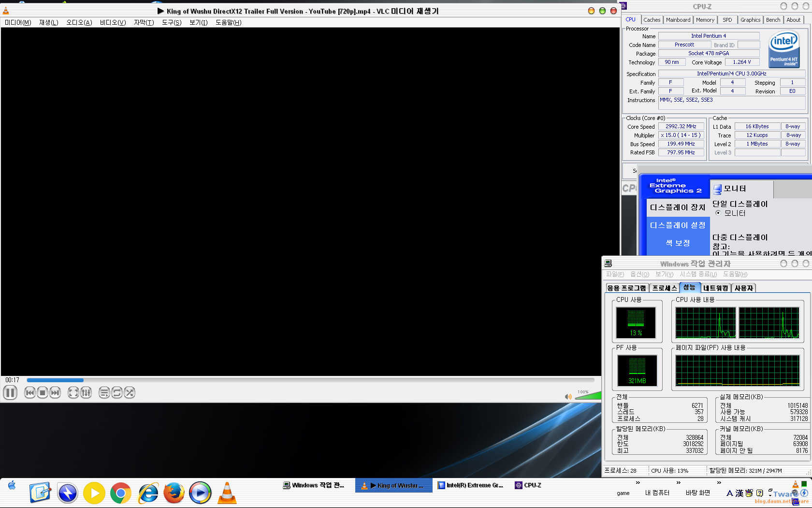
Task: Switch to Memory tab in CPU-Z
Action: coord(705,20)
